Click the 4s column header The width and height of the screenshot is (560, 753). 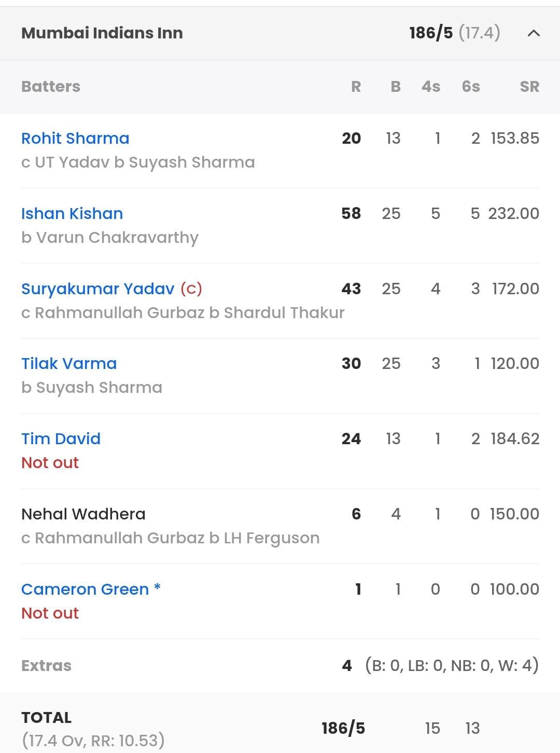(x=431, y=87)
